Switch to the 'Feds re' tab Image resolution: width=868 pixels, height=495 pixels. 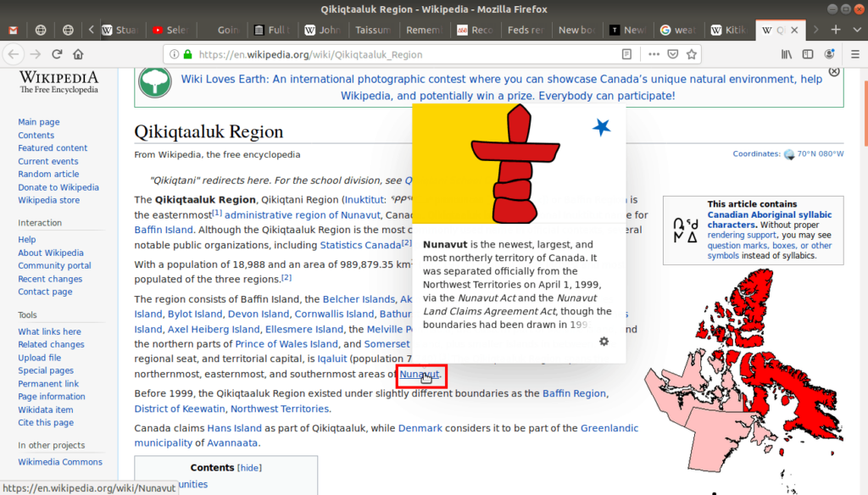tap(526, 30)
